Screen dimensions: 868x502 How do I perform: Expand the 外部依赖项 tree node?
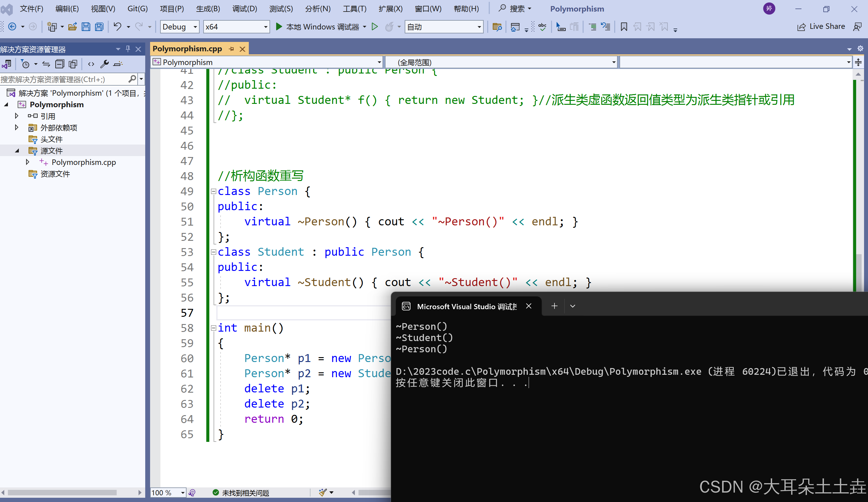coord(16,128)
